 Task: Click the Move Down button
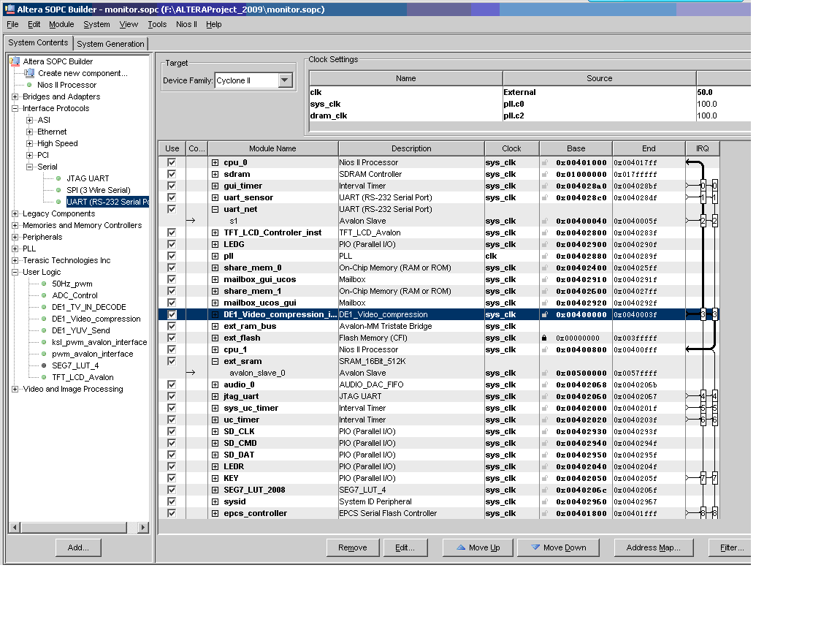coord(557,547)
